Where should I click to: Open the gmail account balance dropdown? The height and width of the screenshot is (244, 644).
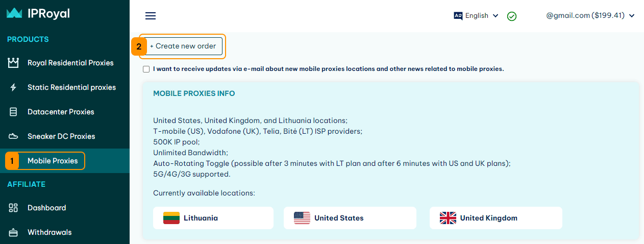point(590,16)
